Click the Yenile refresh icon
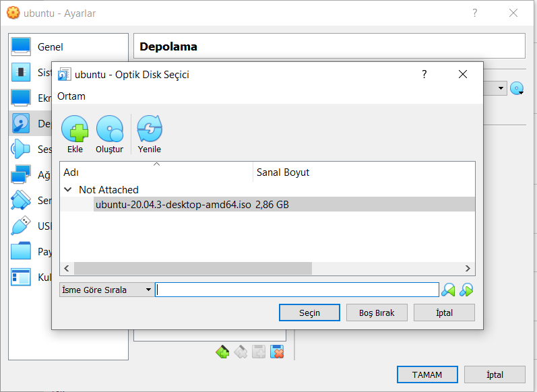The height and width of the screenshot is (392, 537). [150, 129]
